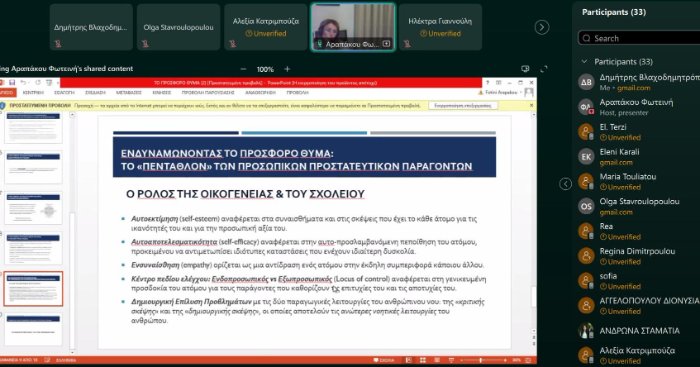Open ΠΡΟΒΟΛΗ ΠΑΡΟΥΣΙΑΣΗΣ ribbon tab
The width and height of the screenshot is (700, 367).
pos(208,92)
